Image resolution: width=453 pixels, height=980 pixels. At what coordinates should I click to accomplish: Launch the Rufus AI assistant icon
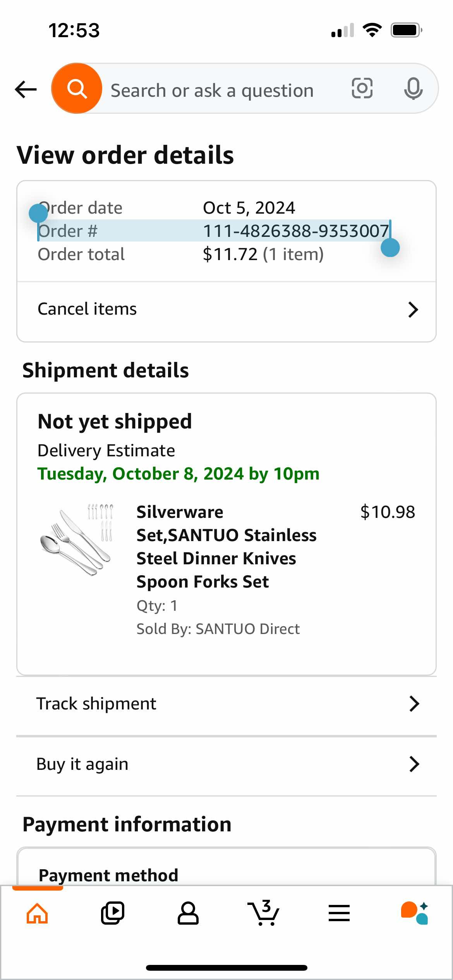(414, 913)
